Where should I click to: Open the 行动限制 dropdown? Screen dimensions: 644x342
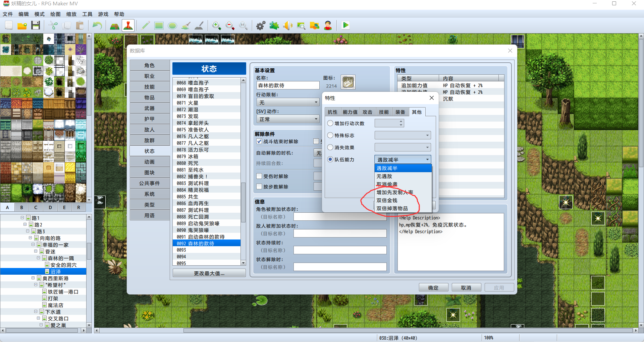[288, 102]
